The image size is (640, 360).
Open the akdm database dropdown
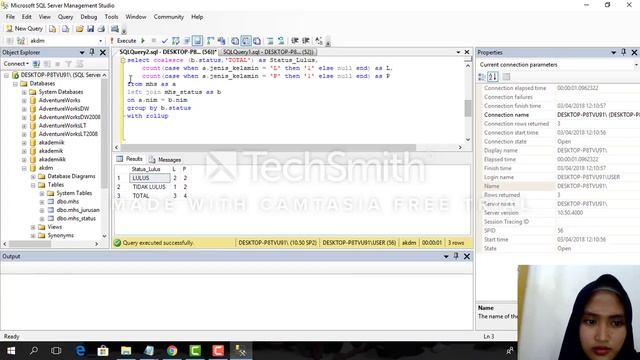click(x=100, y=41)
